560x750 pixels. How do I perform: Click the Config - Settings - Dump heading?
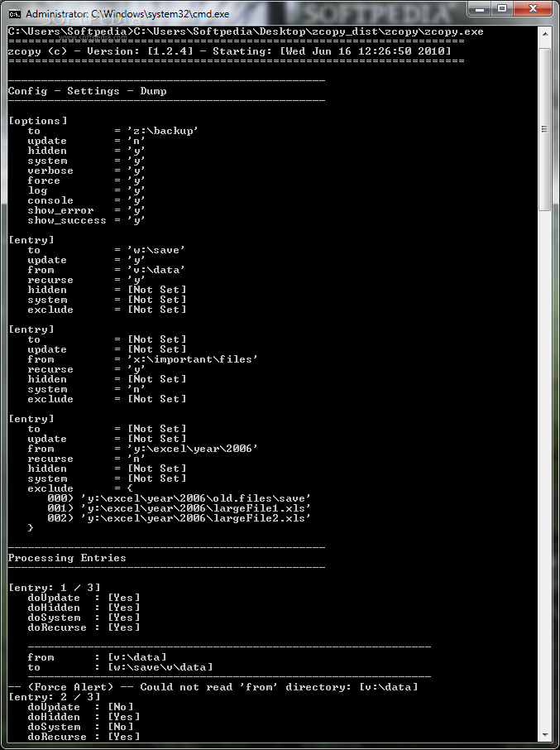(88, 91)
